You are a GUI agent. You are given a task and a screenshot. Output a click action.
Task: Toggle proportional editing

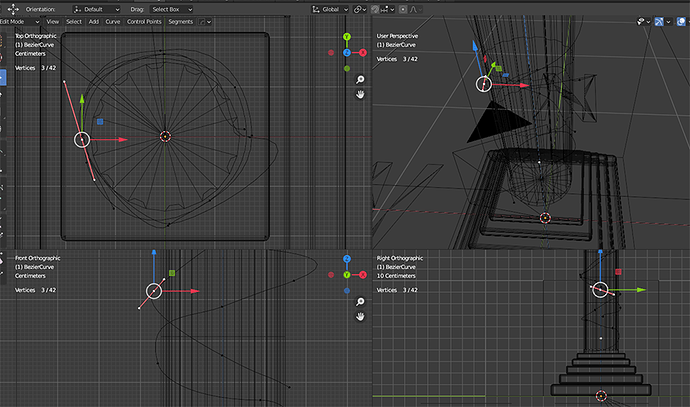(x=403, y=9)
